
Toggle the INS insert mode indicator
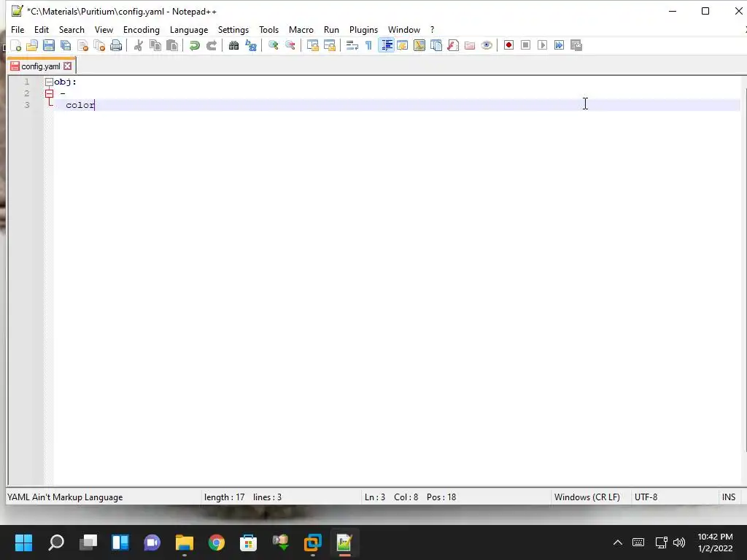729,497
